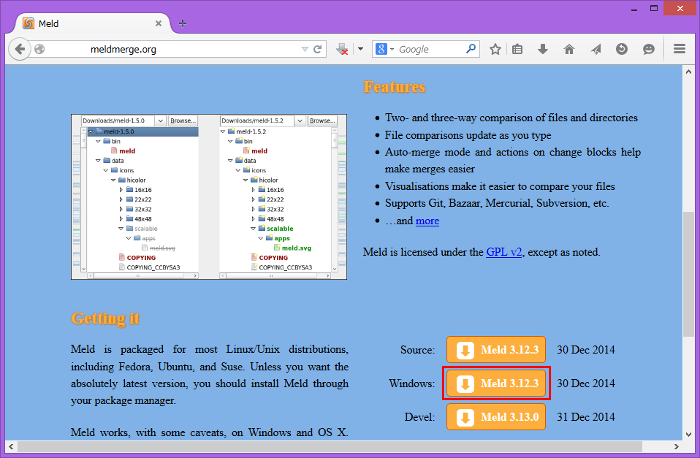Image resolution: width=700 pixels, height=458 pixels.
Task: Follow the 'more' features link
Action: (427, 221)
